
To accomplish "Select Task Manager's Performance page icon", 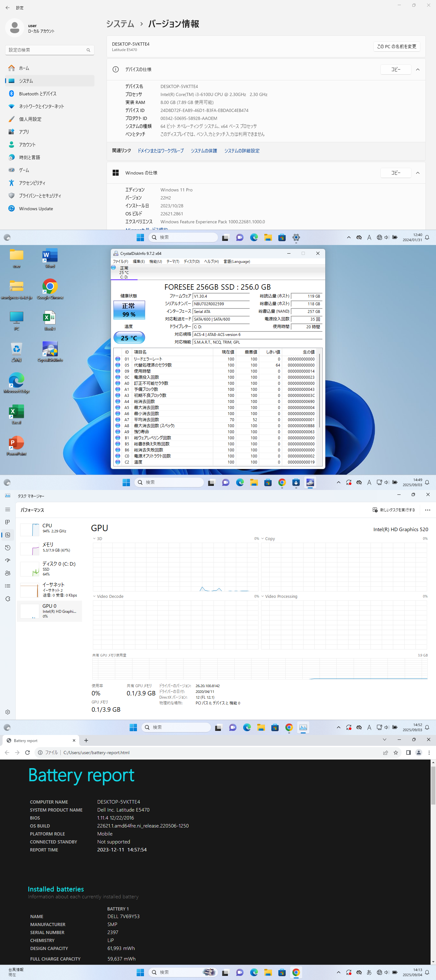I will tap(8, 535).
